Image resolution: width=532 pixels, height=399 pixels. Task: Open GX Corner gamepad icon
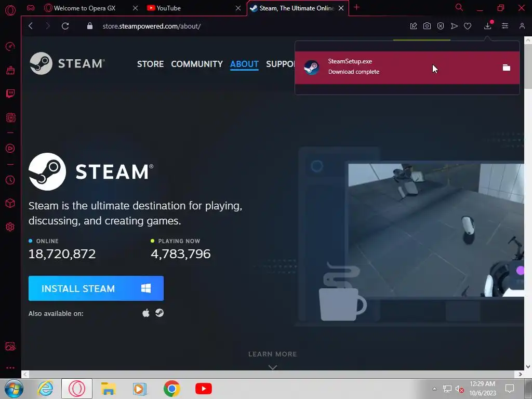(x=31, y=8)
